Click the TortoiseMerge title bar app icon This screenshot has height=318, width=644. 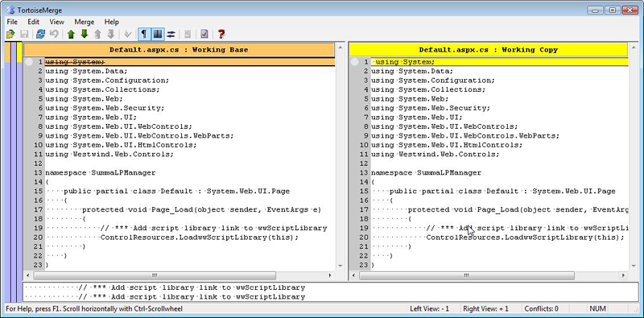point(11,10)
